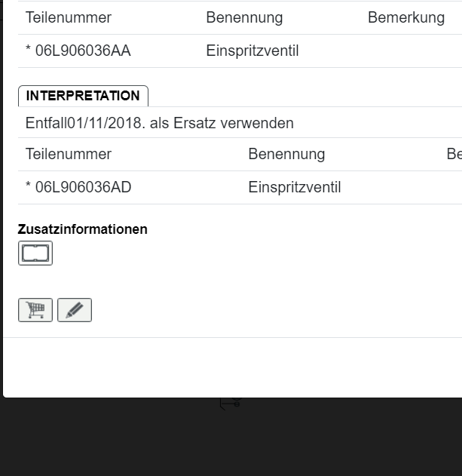Click the Zusatzinformationen heading

pyautogui.click(x=83, y=229)
